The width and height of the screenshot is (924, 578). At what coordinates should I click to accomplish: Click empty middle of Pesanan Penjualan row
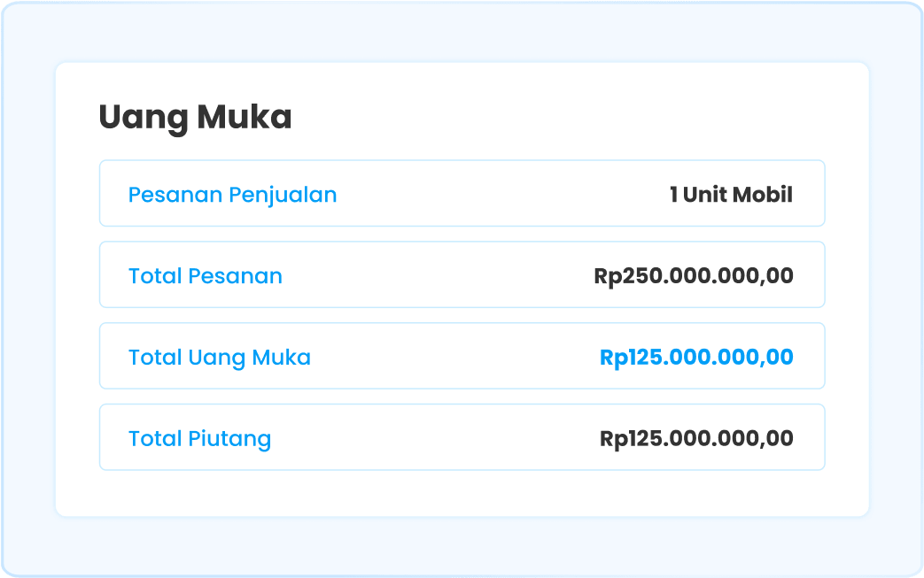[x=496, y=195]
